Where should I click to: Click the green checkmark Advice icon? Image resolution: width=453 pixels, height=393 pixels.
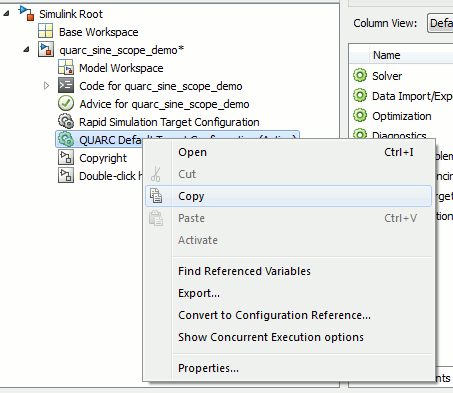tap(66, 103)
